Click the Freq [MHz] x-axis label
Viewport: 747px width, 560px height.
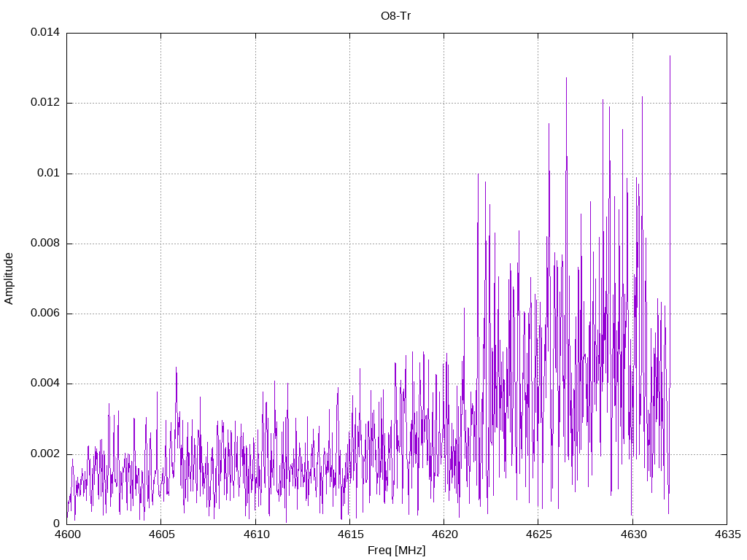(x=396, y=551)
